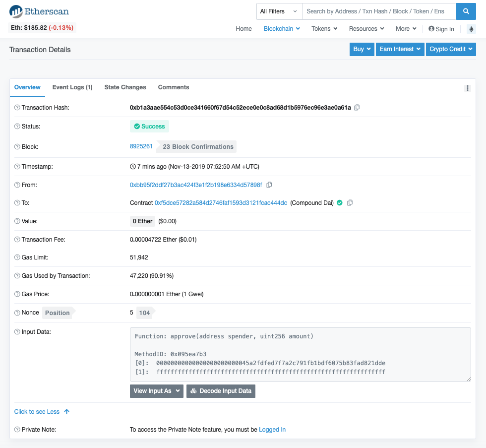The height and width of the screenshot is (448, 486).
Task: Copy the transaction hash to clipboard
Action: [x=357, y=108]
